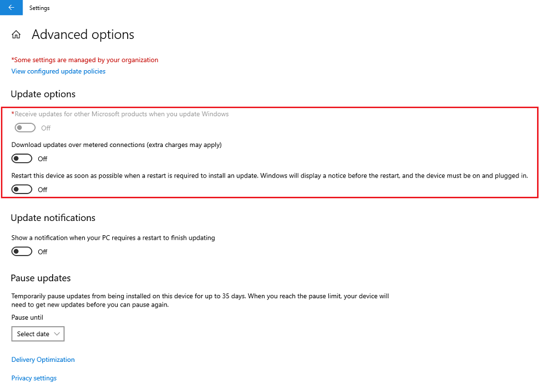Enable downloads over metered connections toggle
Screen dimensions: 548x392
click(x=22, y=159)
